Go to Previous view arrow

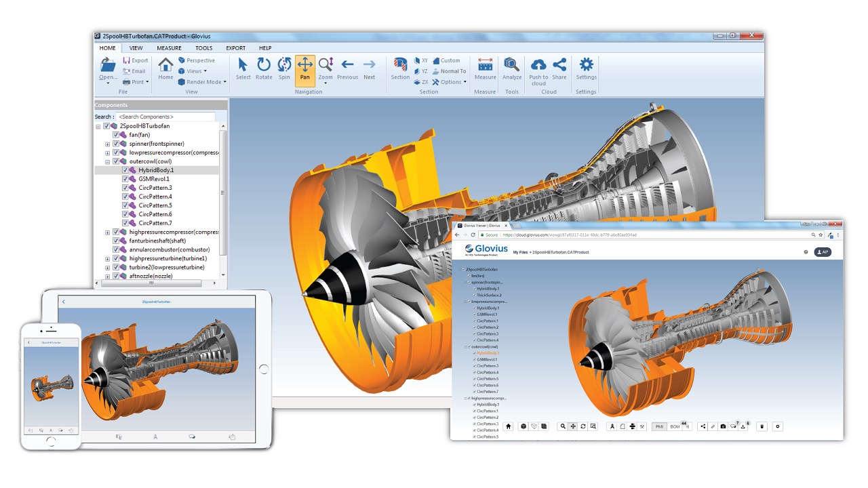347,64
